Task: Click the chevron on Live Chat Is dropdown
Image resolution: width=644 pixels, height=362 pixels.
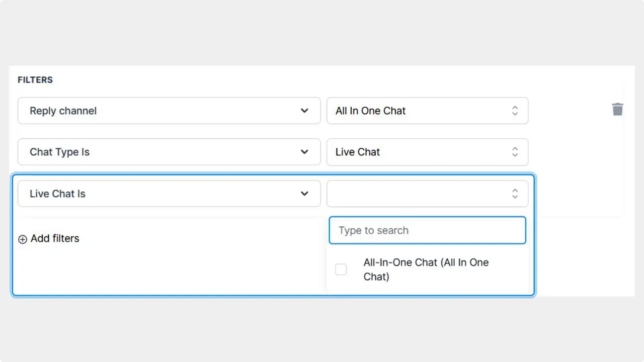Action: click(304, 194)
